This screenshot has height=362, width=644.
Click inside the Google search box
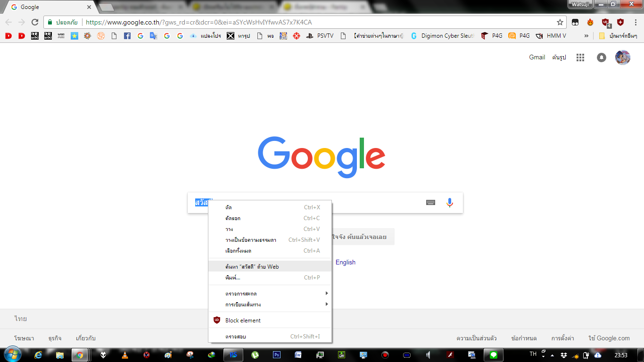click(x=325, y=203)
